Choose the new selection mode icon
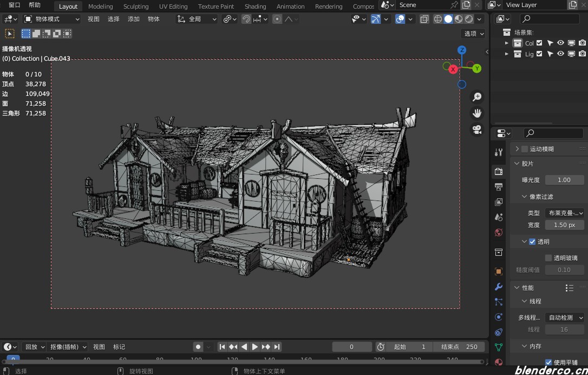The width and height of the screenshot is (588, 375). (x=26, y=34)
